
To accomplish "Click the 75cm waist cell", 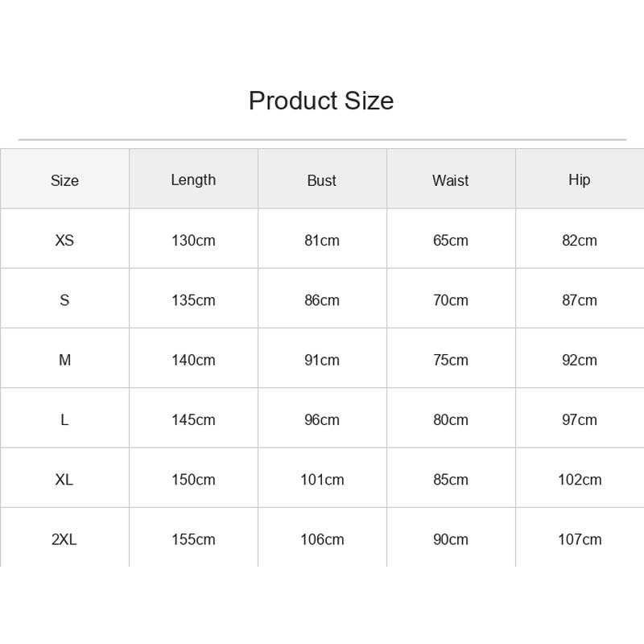I will [x=451, y=360].
